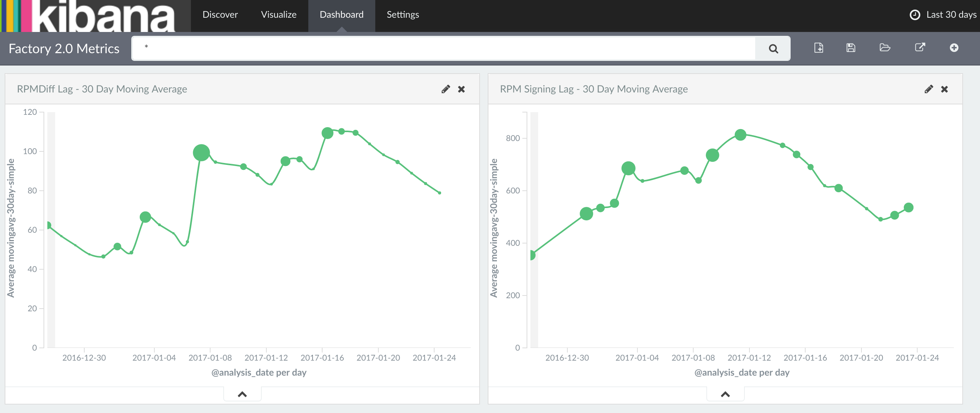
Task: Create a new dashboard with page-plus icon
Action: pyautogui.click(x=819, y=48)
